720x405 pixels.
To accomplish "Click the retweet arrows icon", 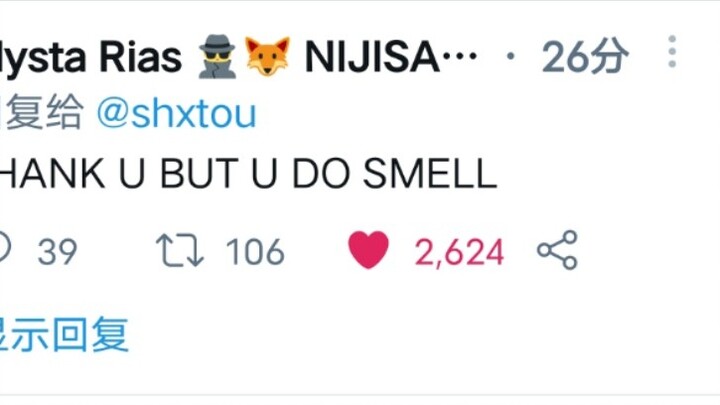I will [180, 251].
